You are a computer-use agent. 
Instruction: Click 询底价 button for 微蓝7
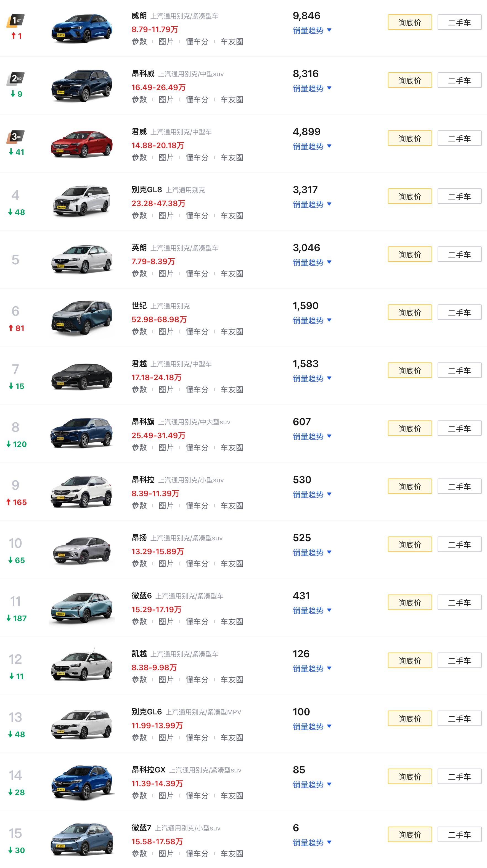pos(409,834)
